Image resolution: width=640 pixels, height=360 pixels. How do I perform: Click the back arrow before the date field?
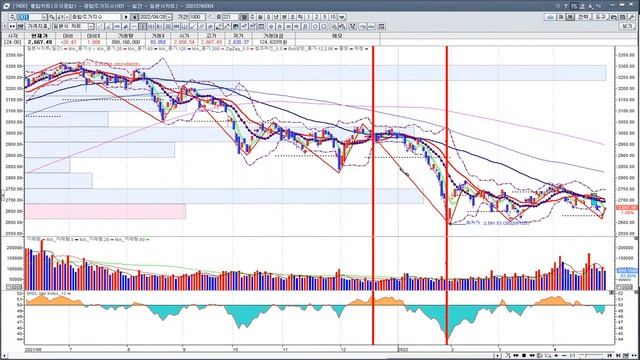click(x=134, y=17)
